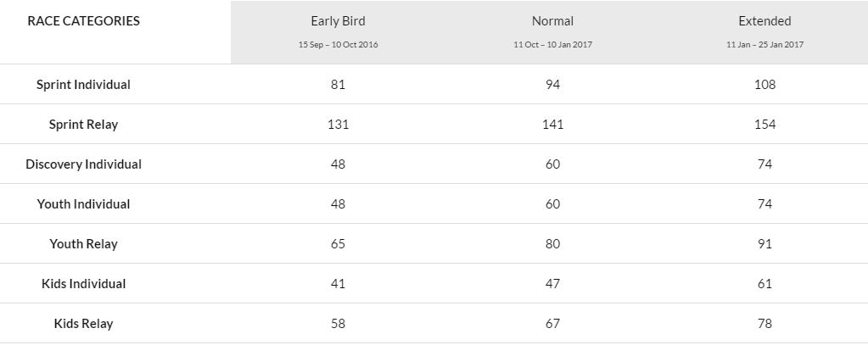This screenshot has height=345, width=868.
Task: Select the Sprint Individual row label
Action: pos(84,85)
